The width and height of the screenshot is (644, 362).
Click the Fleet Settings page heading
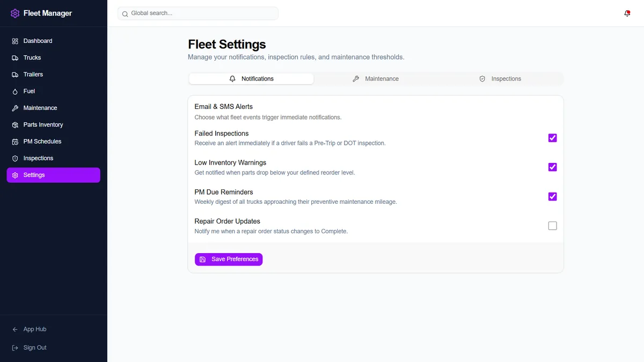pos(227,45)
